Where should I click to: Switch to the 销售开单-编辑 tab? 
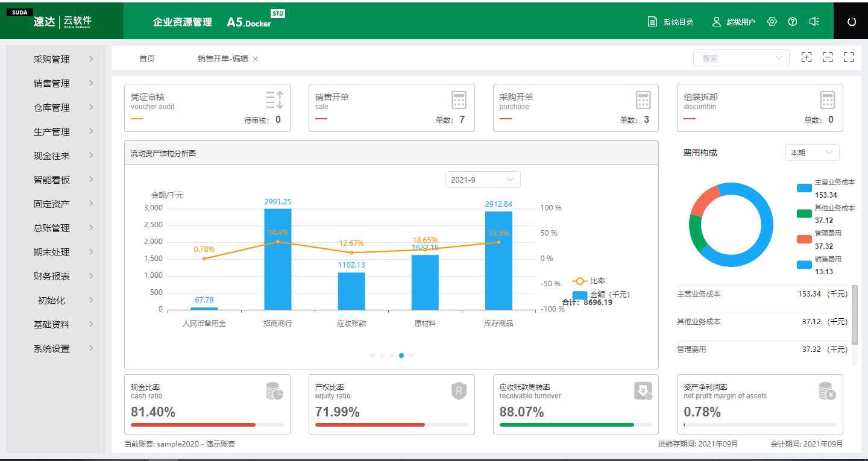point(223,58)
